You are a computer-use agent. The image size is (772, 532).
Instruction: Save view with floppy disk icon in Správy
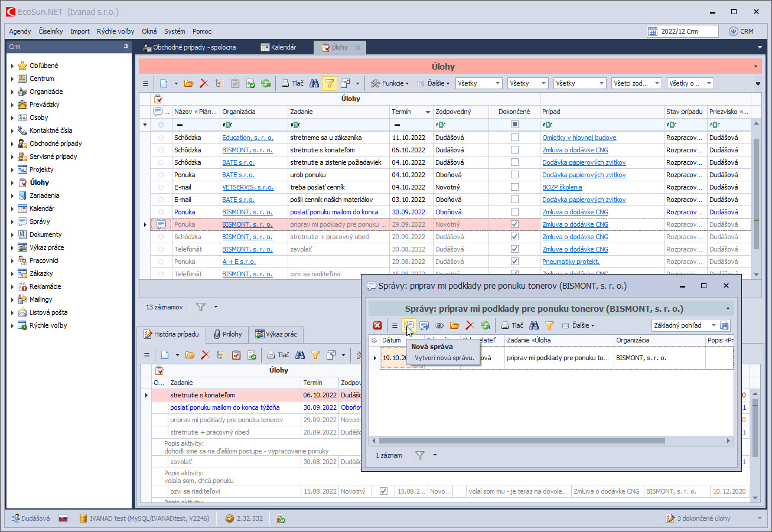(x=725, y=325)
